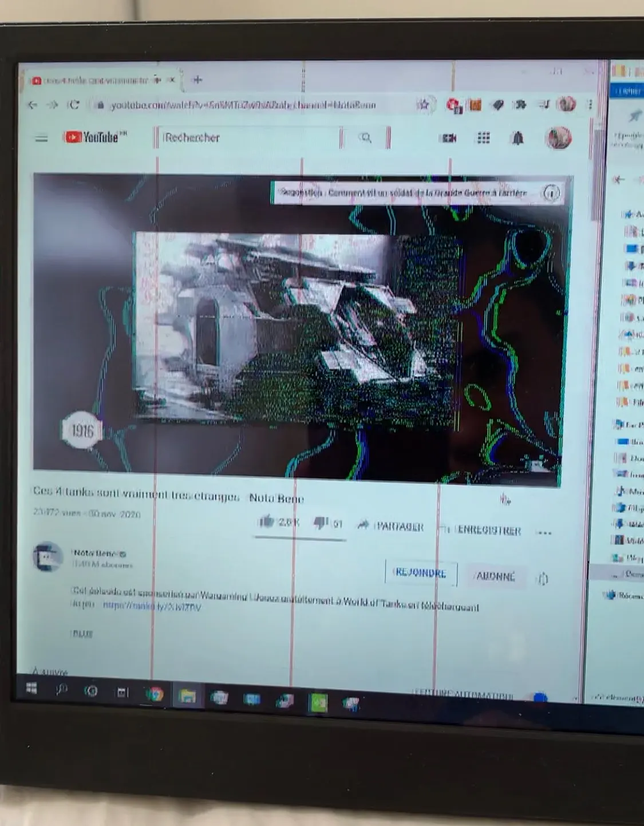This screenshot has width=644, height=826.
Task: Open the Windows taskbar search icon
Action: point(61,690)
